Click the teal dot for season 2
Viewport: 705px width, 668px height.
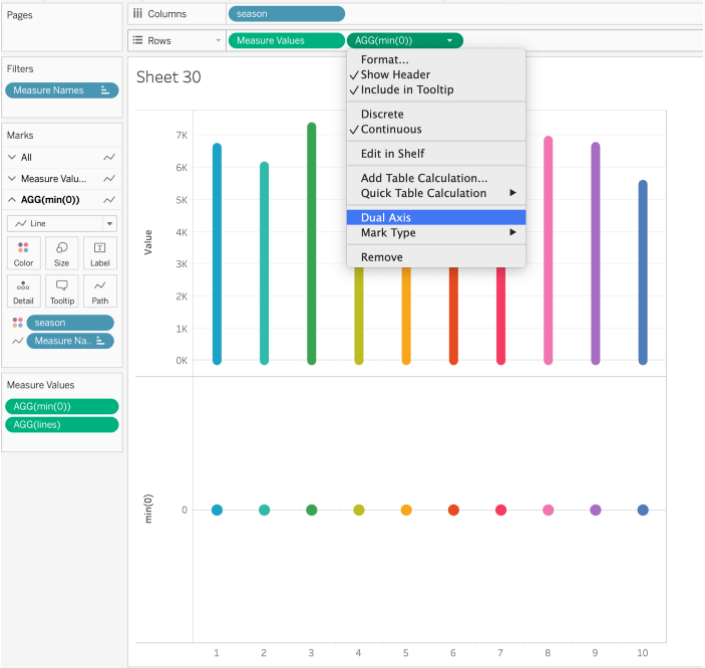coord(264,510)
